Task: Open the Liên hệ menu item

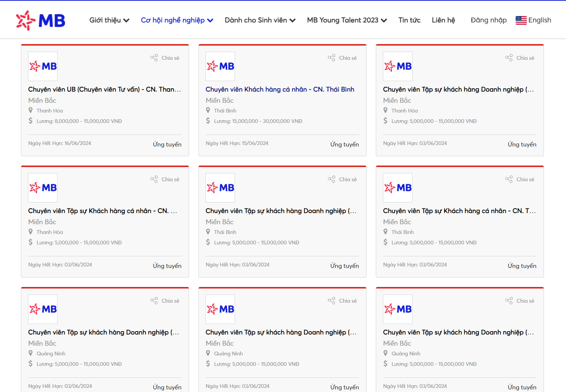Action: tap(443, 20)
